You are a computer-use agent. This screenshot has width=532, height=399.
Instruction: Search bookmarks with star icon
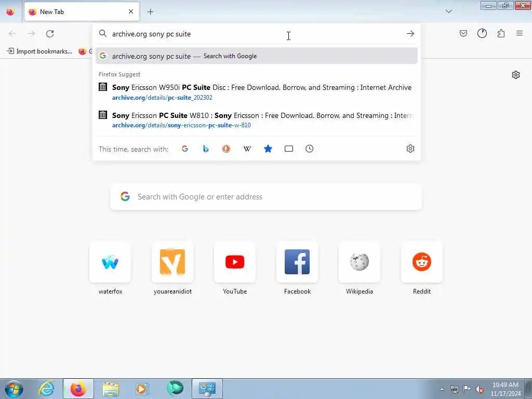(268, 149)
